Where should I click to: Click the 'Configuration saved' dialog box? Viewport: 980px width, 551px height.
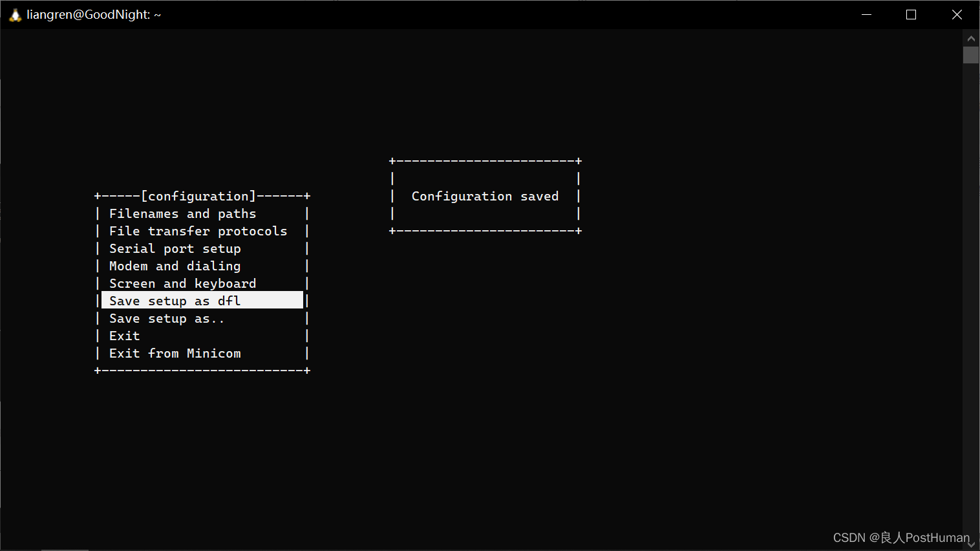pyautogui.click(x=485, y=195)
